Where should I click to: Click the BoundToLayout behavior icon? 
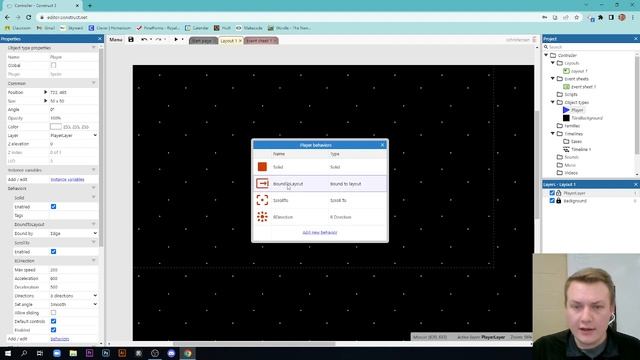[262, 183]
